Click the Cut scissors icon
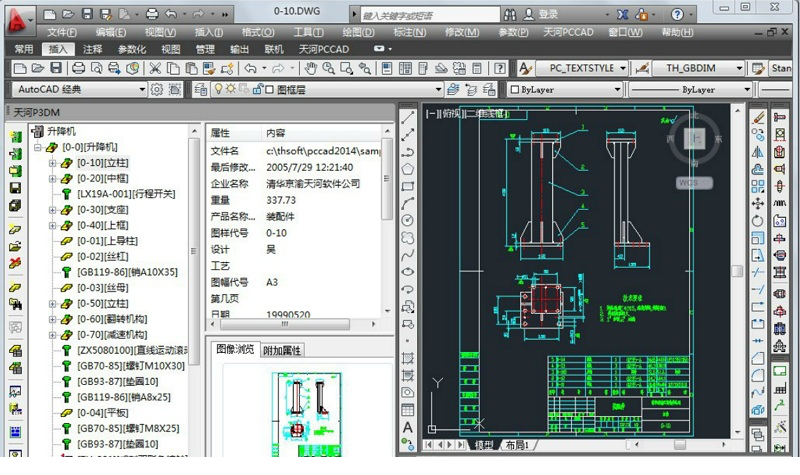This screenshot has width=800, height=475. click(155, 68)
